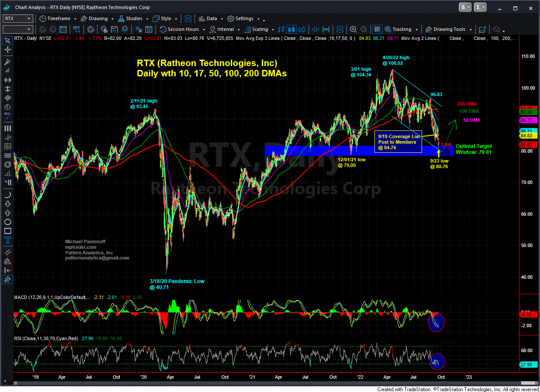540x392 pixels.
Task: Place an up arrow marker tool
Action: pos(7,213)
